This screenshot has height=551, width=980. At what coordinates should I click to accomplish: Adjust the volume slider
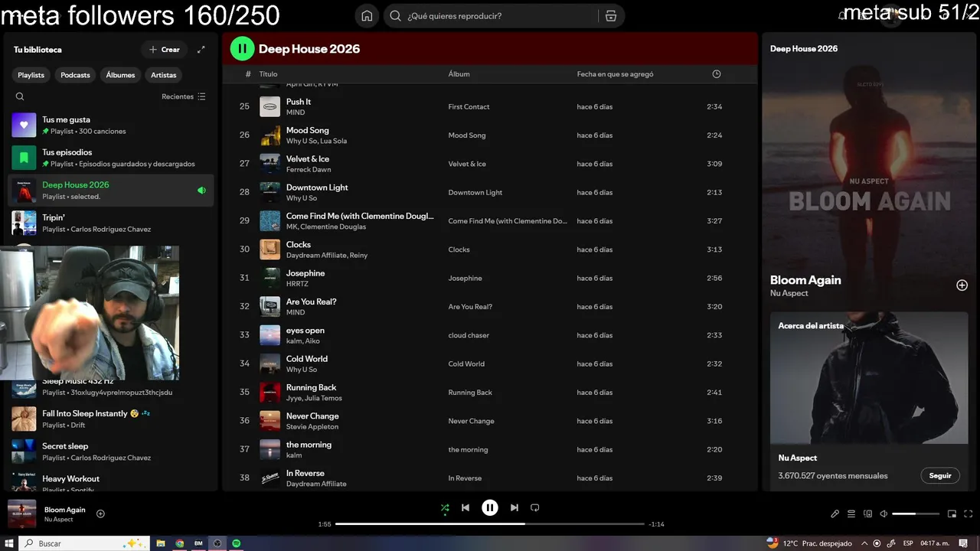coord(916,514)
